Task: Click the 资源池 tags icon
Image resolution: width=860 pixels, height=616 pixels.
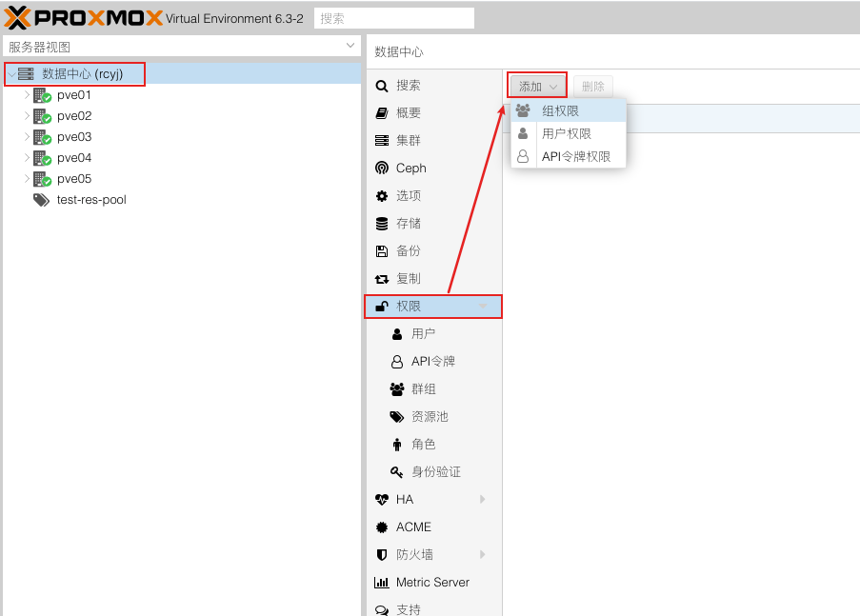Action: tap(397, 417)
